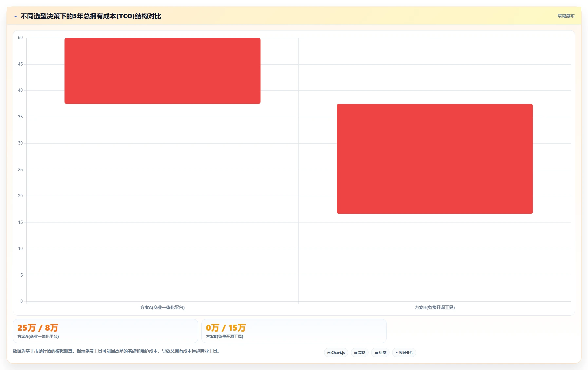This screenshot has width=588, height=370.
Task: Click the 0万 / 15万 data card value
Action: click(x=226, y=328)
